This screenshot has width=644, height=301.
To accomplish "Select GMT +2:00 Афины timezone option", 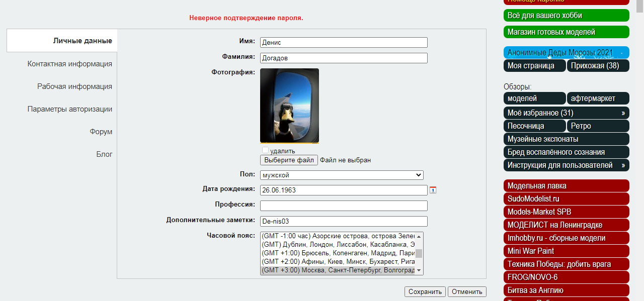I will 338,262.
